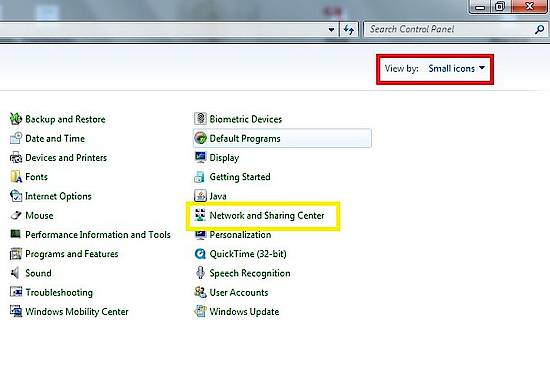Open the Java control panel link

coord(218,196)
